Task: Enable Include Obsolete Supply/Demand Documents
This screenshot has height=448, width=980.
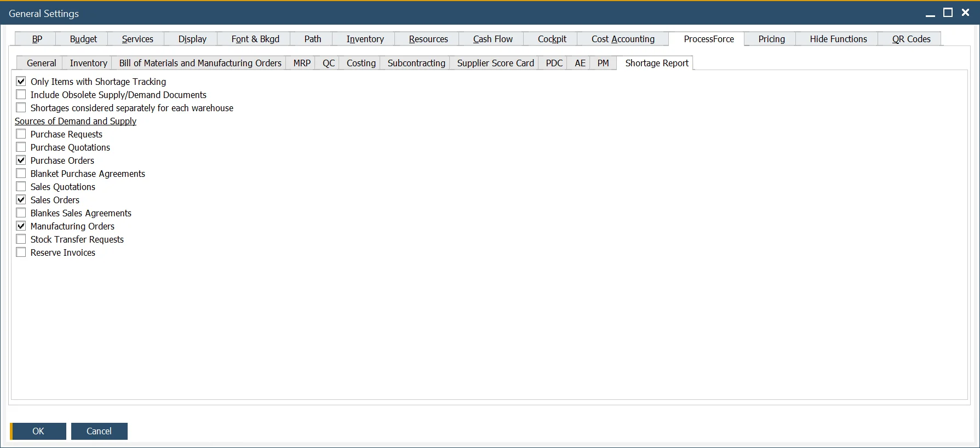Action: pyautogui.click(x=21, y=95)
